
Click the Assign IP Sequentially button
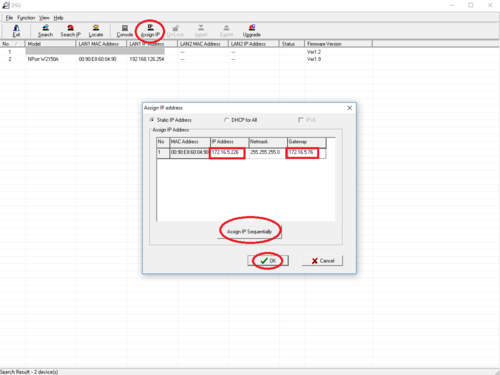point(249,232)
